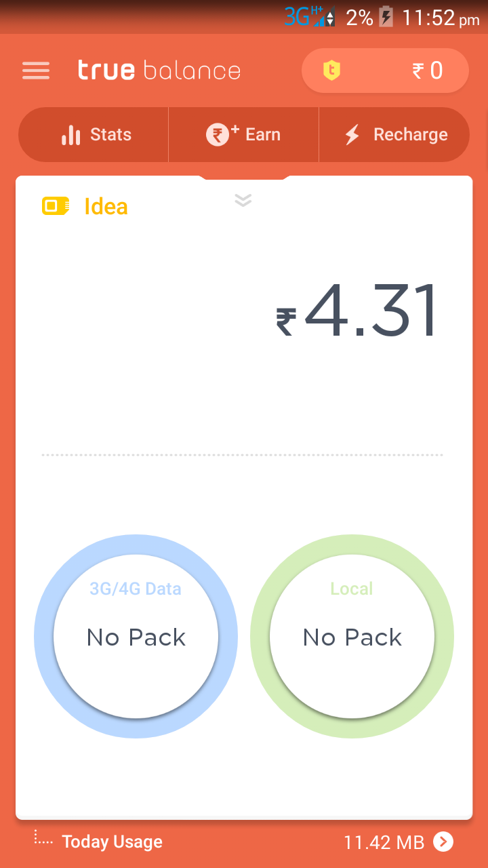
Task: Tap the battery icon in status bar
Action: coord(386,17)
